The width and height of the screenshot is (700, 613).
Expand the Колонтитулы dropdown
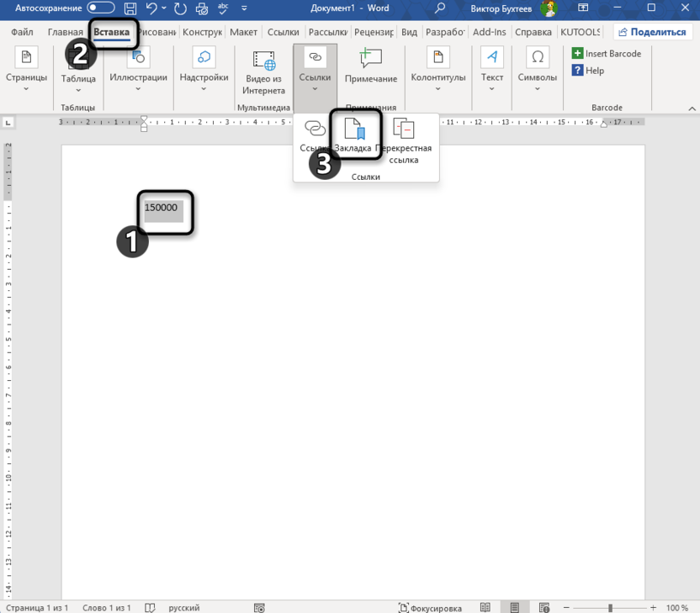(437, 71)
